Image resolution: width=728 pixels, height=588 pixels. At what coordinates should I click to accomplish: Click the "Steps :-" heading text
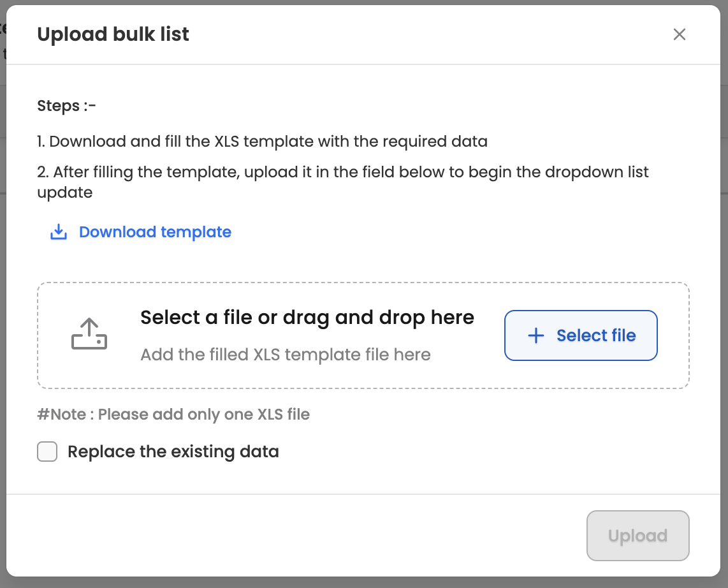pyautogui.click(x=67, y=106)
